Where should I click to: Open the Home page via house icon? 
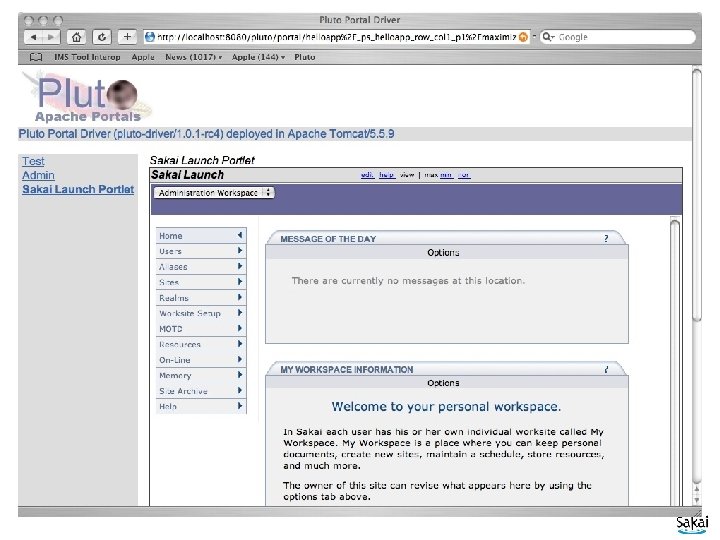click(76, 37)
